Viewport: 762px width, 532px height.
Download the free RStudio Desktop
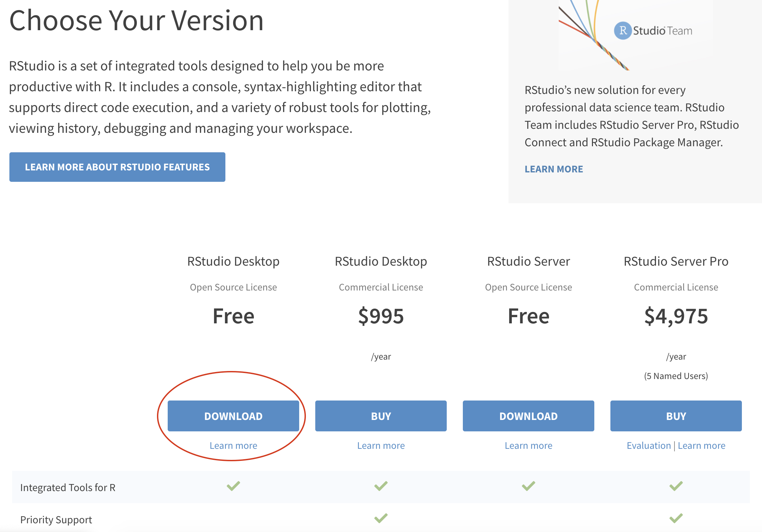point(233,416)
